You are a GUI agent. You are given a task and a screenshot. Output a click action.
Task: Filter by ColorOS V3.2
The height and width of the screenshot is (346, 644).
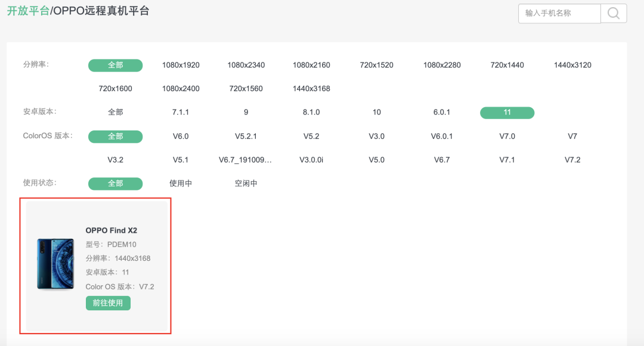pos(116,160)
